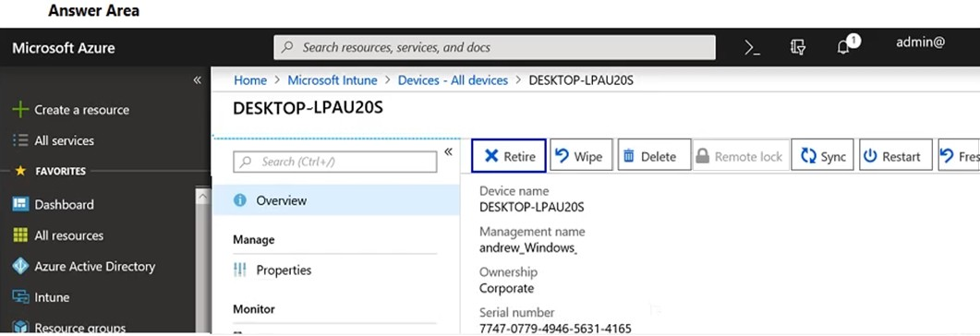Select the Properties menu item
This screenshot has height=336, width=980.
click(272, 270)
